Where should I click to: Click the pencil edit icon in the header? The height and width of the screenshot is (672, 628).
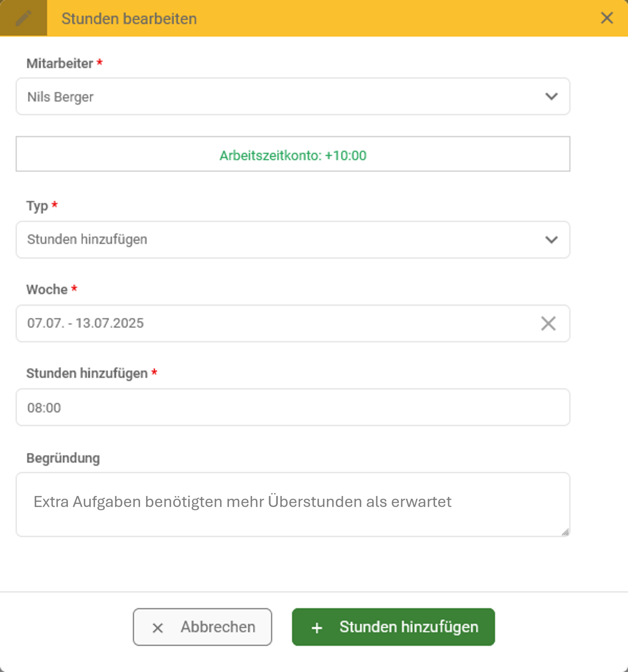(x=23, y=18)
